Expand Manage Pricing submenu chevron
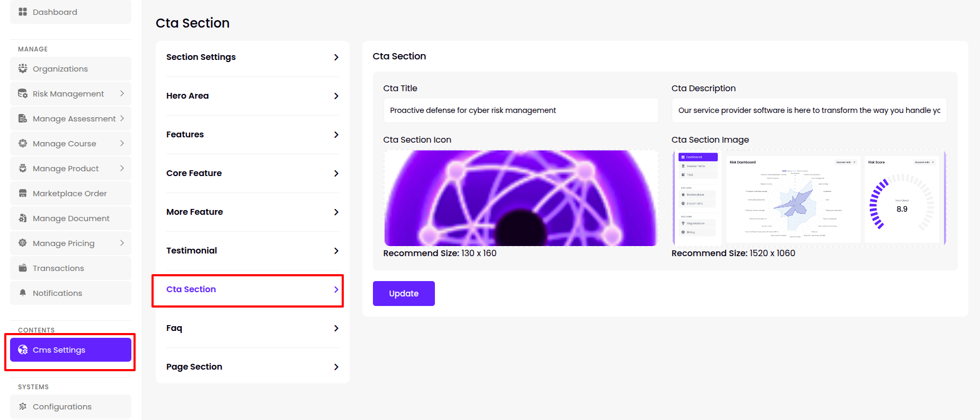Image resolution: width=980 pixels, height=420 pixels. coord(122,243)
